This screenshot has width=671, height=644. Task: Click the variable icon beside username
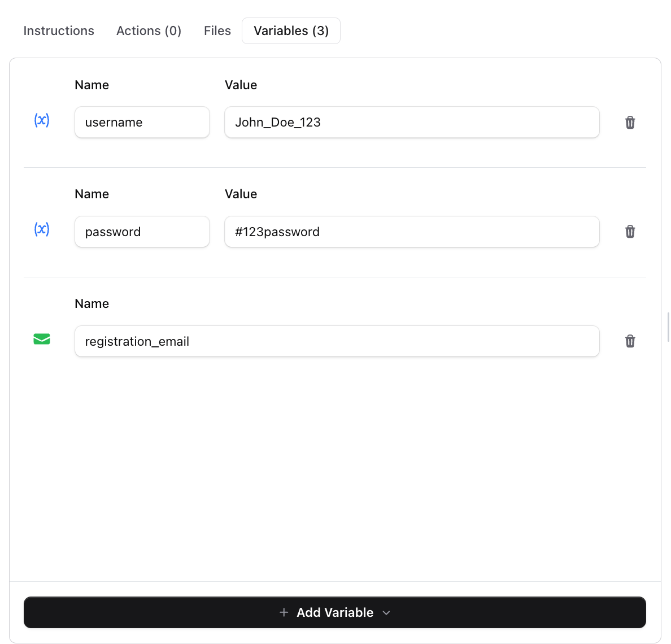click(41, 120)
